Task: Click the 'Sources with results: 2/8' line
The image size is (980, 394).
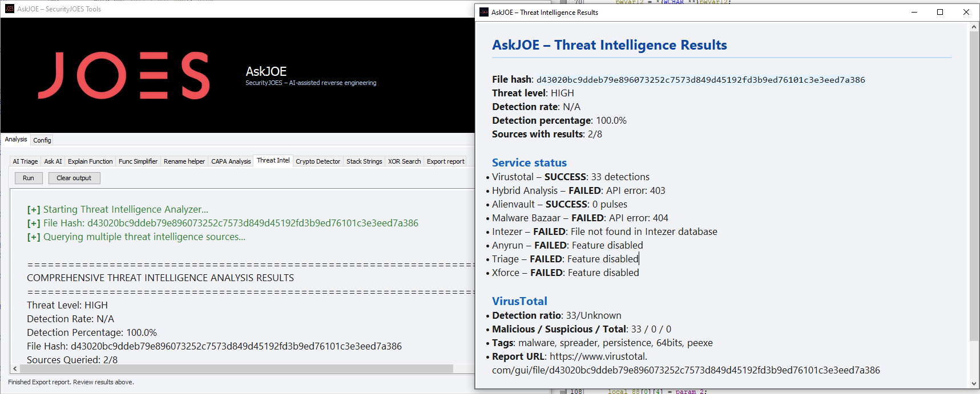Action: [x=547, y=134]
